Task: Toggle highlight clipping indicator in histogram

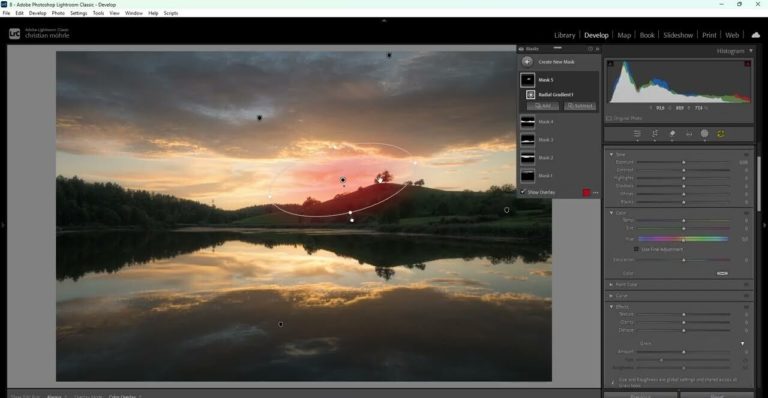Action: (747, 64)
